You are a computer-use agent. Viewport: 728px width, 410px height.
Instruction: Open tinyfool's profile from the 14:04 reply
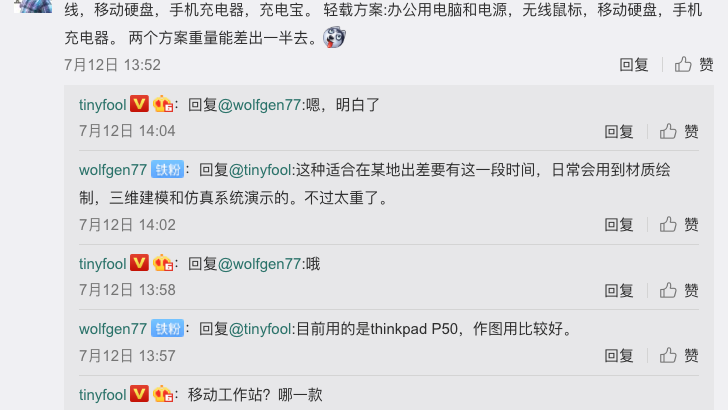pyautogui.click(x=103, y=105)
